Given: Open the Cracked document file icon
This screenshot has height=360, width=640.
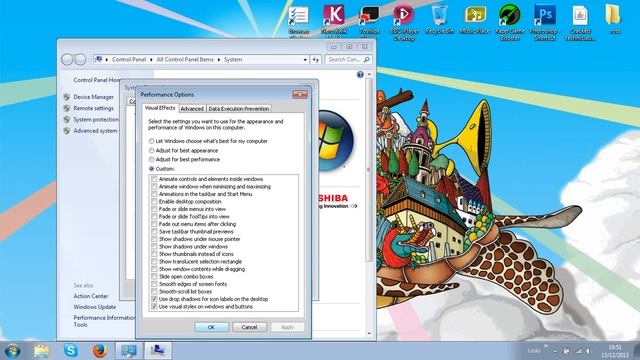Looking at the screenshot, I should (x=580, y=22).
